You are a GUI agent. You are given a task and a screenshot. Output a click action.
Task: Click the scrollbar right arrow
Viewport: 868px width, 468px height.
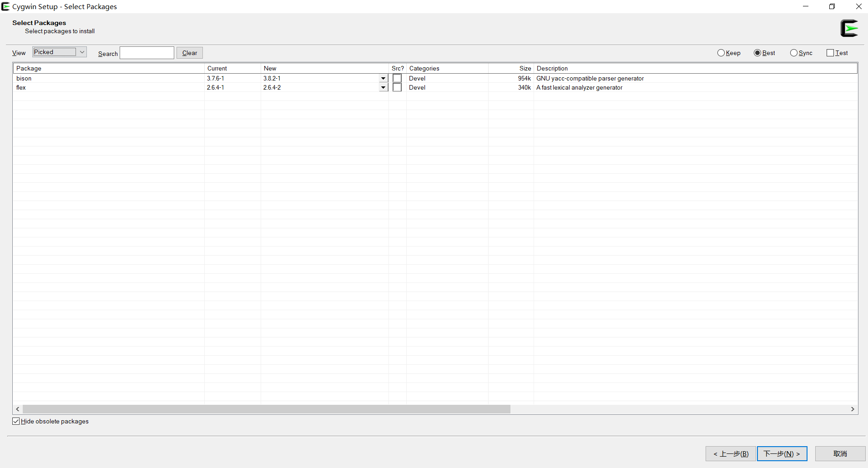[853, 409]
